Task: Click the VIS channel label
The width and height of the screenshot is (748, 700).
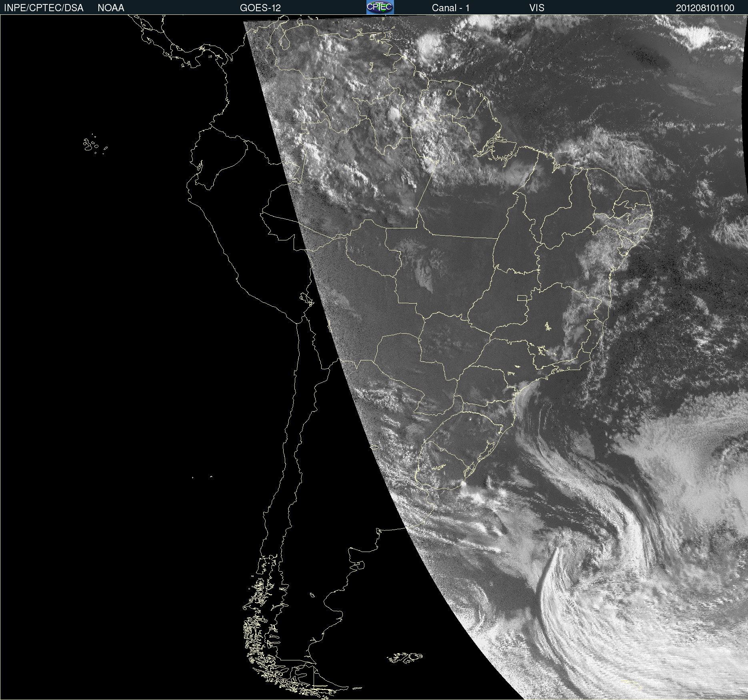Action: (x=537, y=8)
